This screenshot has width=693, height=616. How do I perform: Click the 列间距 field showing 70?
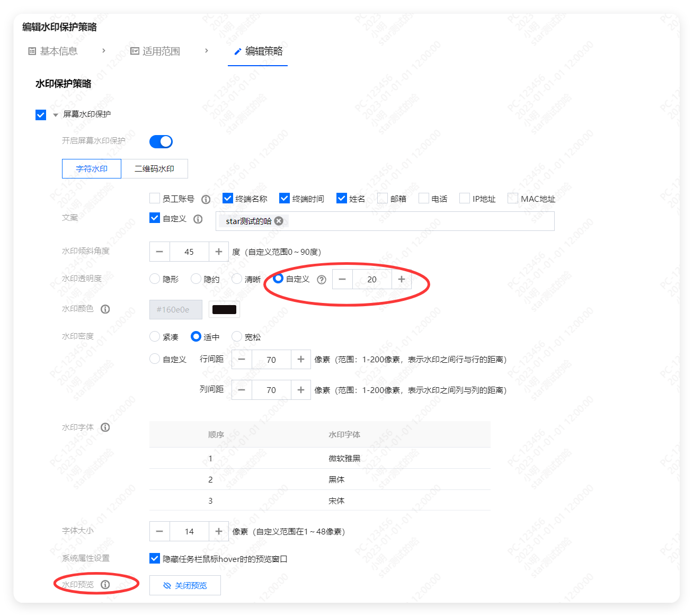pos(271,390)
